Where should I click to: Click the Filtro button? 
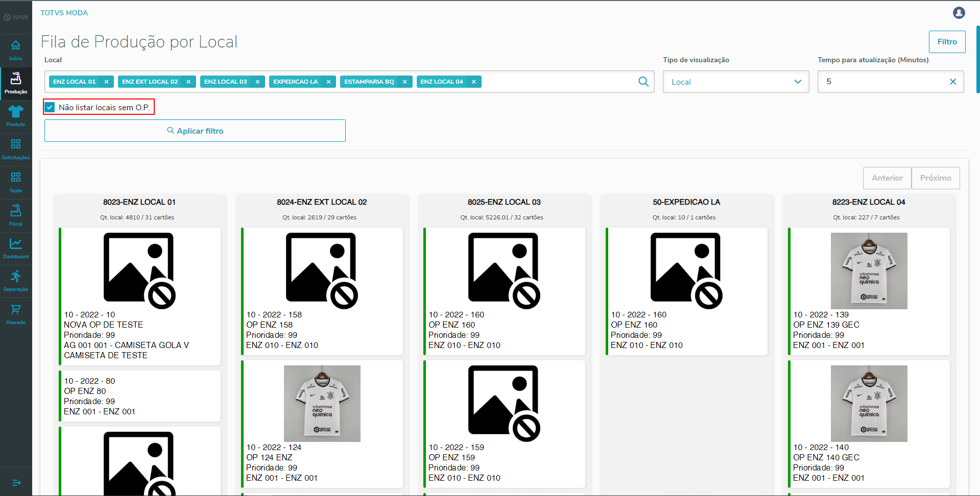pos(947,42)
